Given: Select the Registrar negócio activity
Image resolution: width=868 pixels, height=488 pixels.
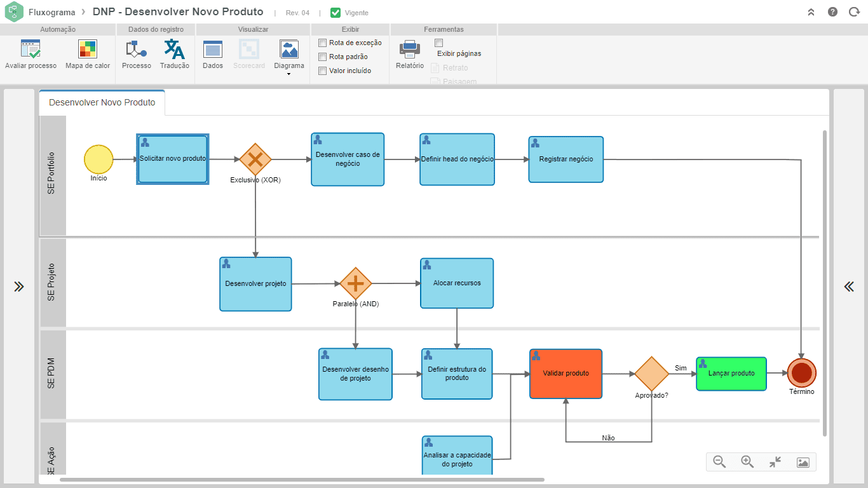Looking at the screenshot, I should point(566,159).
